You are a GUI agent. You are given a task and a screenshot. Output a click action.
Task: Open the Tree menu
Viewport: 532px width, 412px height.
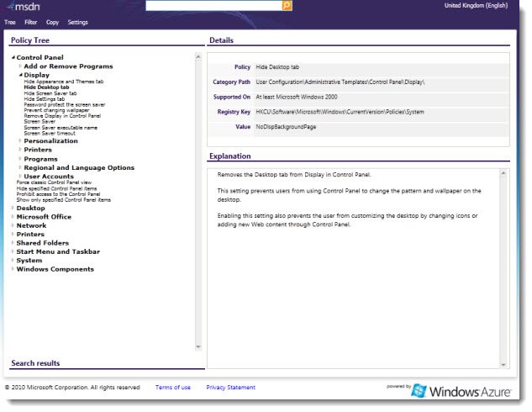(10, 23)
